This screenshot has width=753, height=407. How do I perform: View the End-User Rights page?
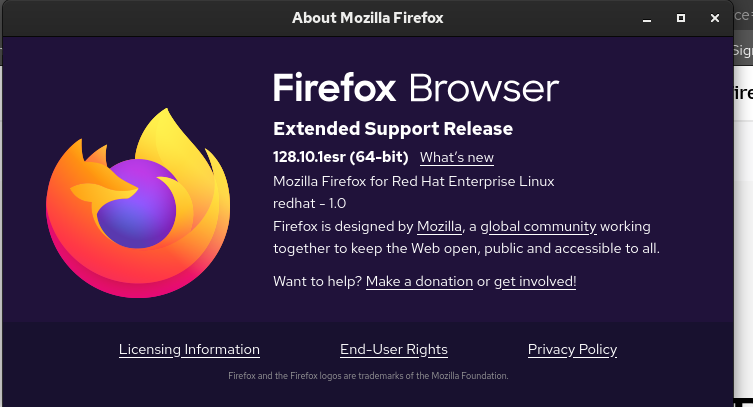[394, 349]
